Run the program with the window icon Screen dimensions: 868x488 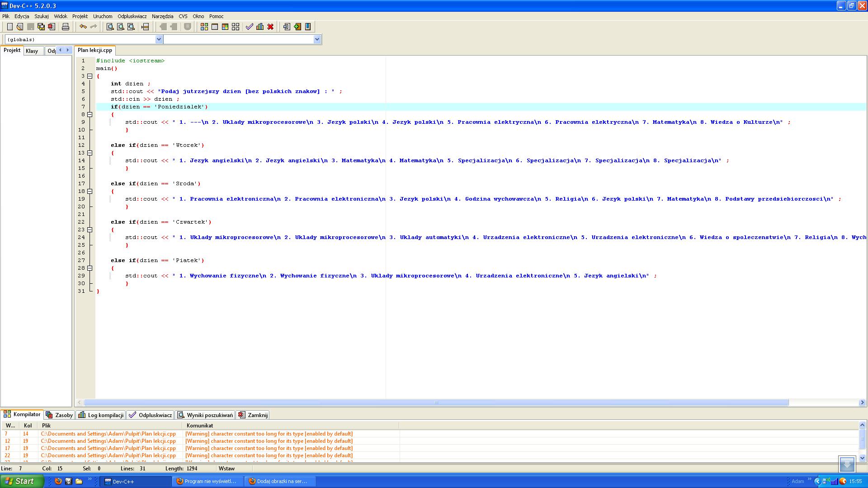215,27
